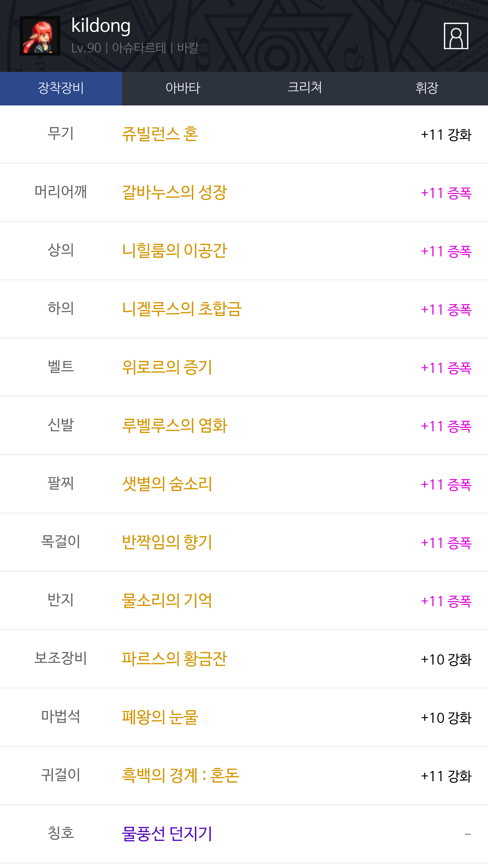View magic stone 폐왕의 눈물

click(160, 717)
